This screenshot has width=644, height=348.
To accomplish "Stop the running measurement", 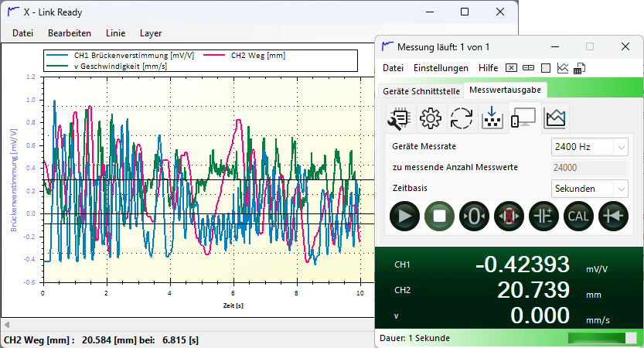I will coord(439,216).
